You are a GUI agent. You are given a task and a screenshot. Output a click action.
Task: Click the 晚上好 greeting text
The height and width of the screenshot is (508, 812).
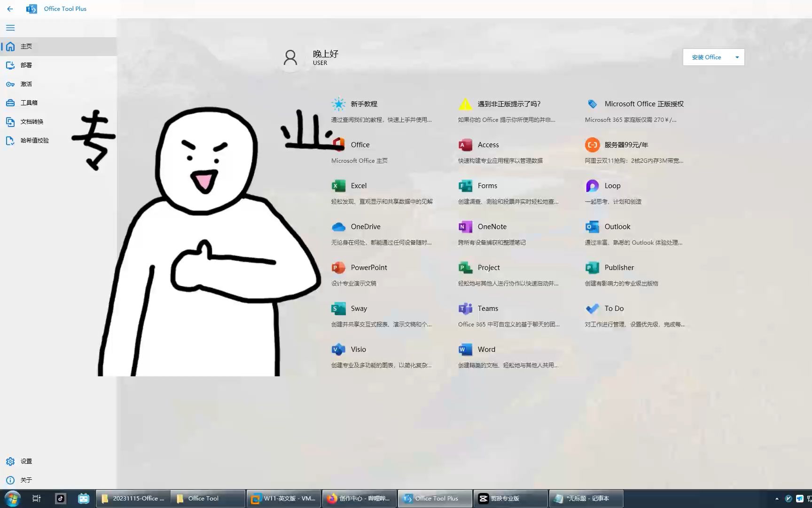click(326, 54)
